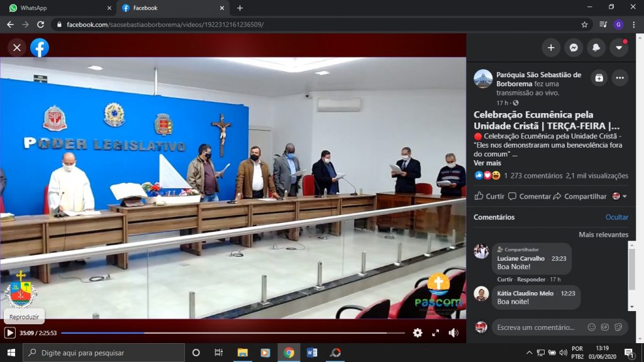Screen dimensions: 644x362
Task: Open Paróquia São Sebastião profile picture
Action: click(x=483, y=79)
